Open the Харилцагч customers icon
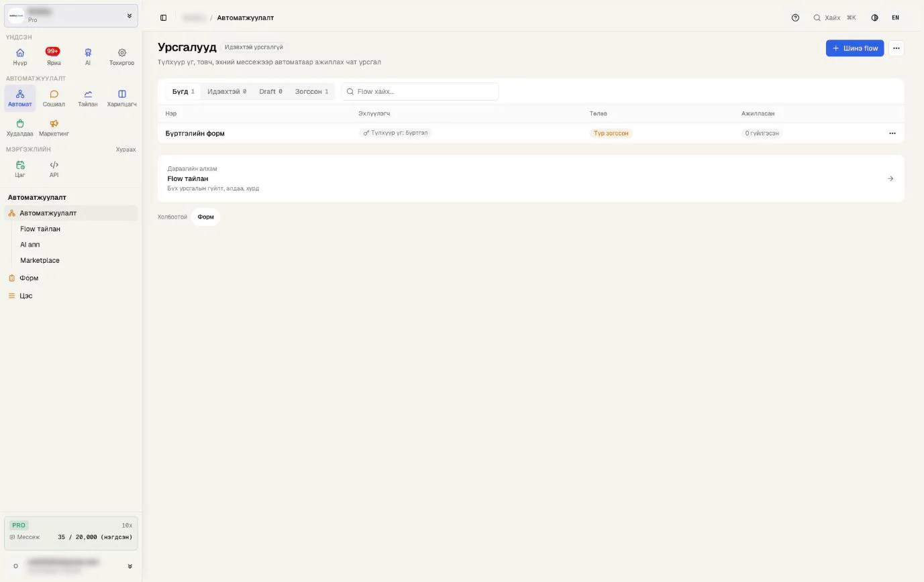924x582 pixels. 121,98
